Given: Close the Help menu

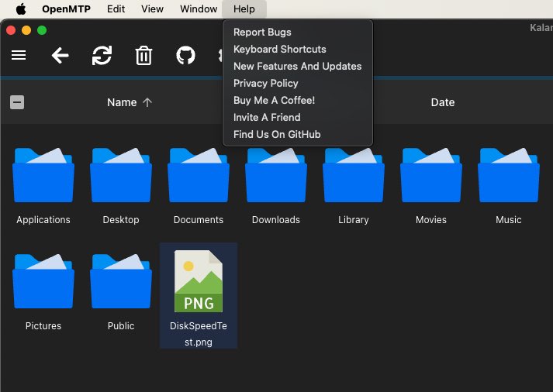Looking at the screenshot, I should tap(244, 9).
